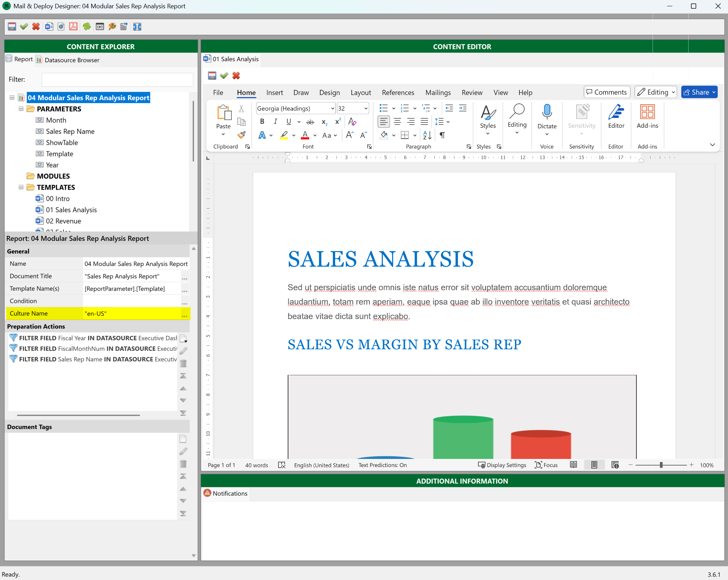Collapse the PARAMETERS folder in the tree

click(x=21, y=109)
